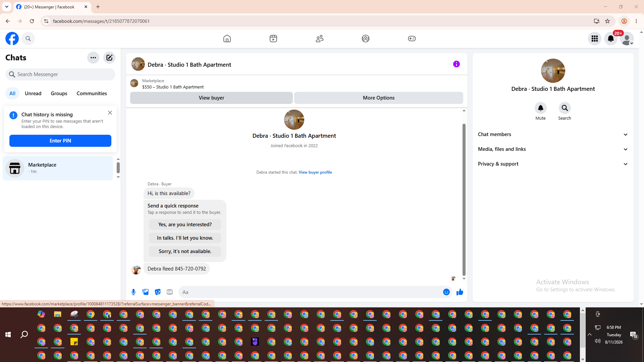The width and height of the screenshot is (644, 362).
Task: Switch to the Groups chat filter tab
Action: 59,94
